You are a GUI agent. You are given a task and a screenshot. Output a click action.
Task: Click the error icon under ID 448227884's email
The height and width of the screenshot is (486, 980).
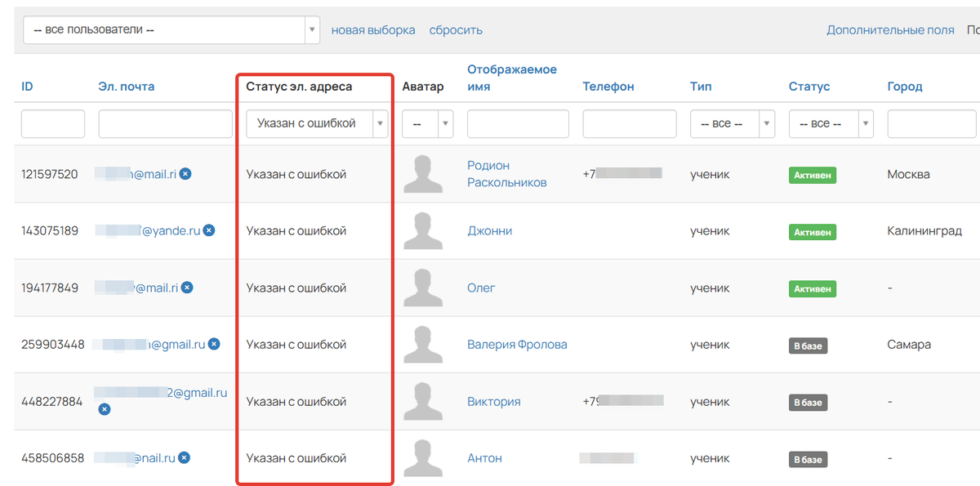tap(105, 409)
